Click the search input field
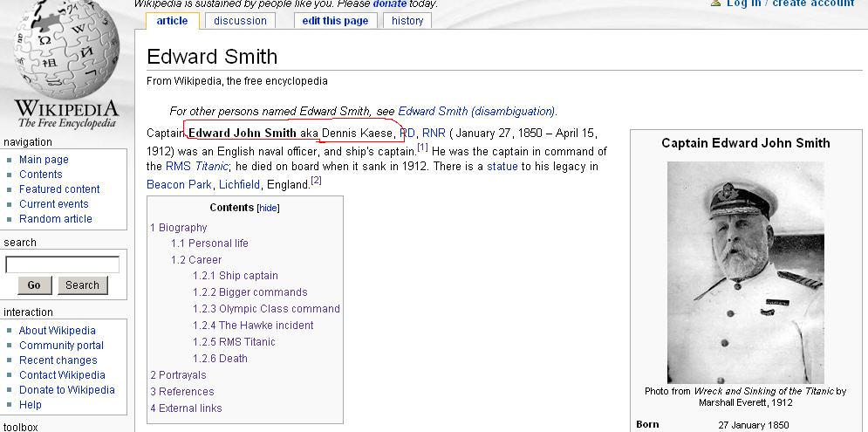 (62, 264)
